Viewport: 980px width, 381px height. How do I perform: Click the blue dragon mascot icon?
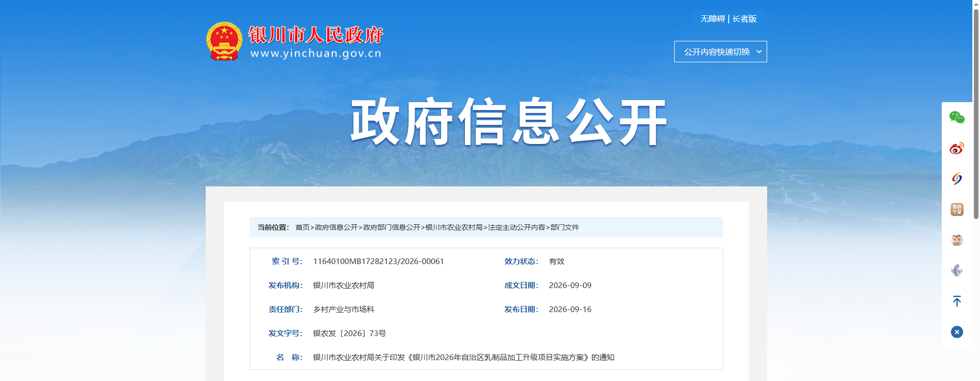click(x=957, y=271)
